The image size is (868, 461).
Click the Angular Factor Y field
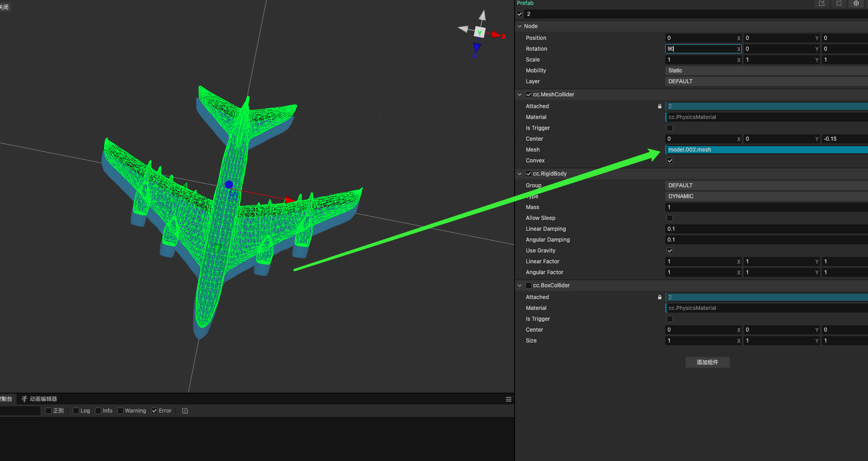coord(782,272)
